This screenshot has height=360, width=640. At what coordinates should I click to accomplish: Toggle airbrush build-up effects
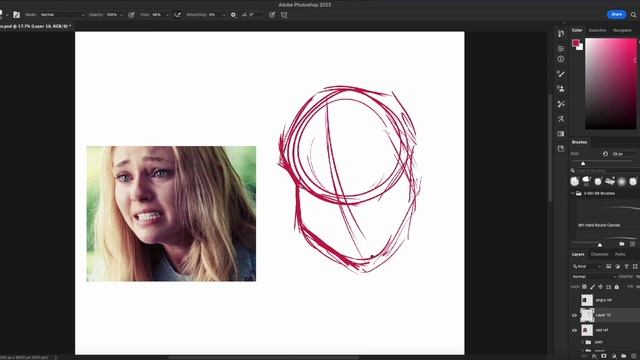[178, 15]
